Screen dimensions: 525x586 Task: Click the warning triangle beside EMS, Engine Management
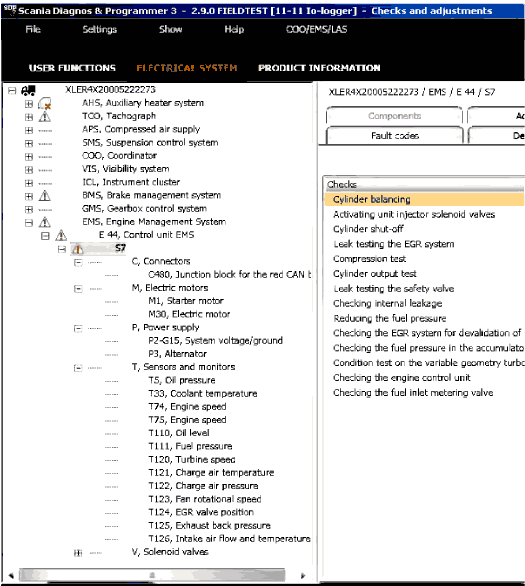coord(45,222)
